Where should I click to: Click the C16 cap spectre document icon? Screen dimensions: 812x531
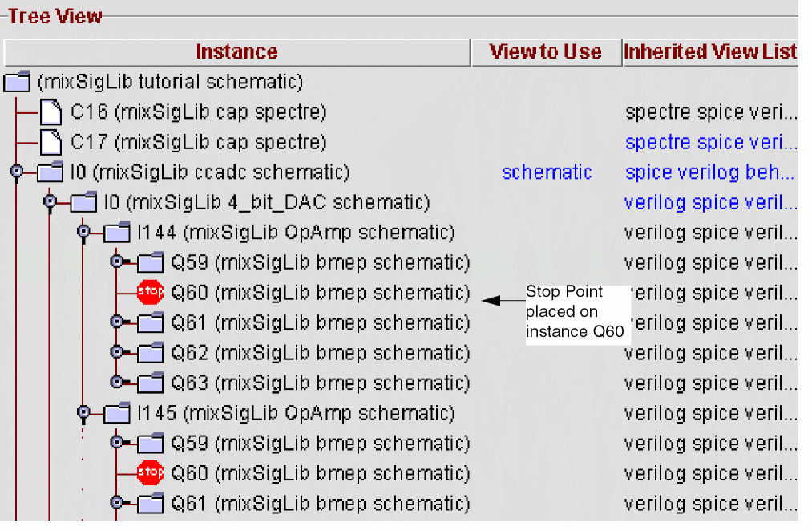tap(50, 112)
